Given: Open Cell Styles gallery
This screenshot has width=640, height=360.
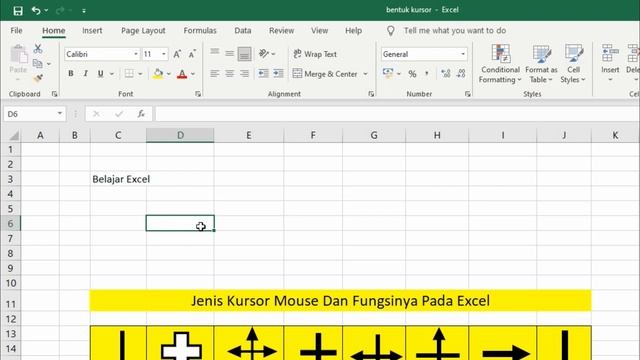Looking at the screenshot, I should (x=573, y=64).
